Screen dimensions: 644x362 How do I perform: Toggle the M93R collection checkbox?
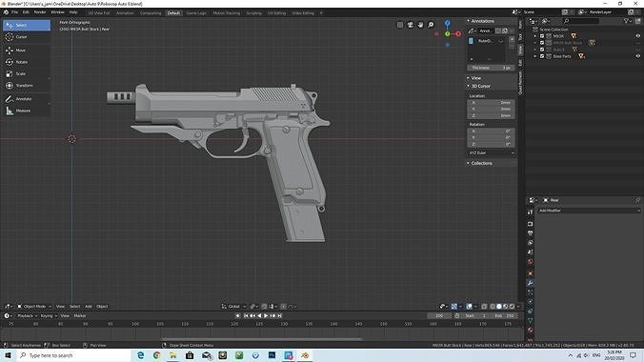542,36
